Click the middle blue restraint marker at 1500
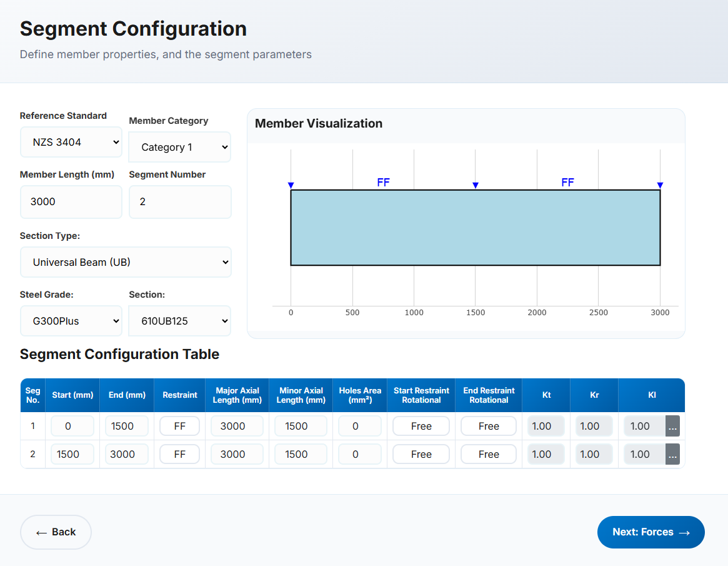Viewport: 728px width, 566px height. tap(476, 185)
